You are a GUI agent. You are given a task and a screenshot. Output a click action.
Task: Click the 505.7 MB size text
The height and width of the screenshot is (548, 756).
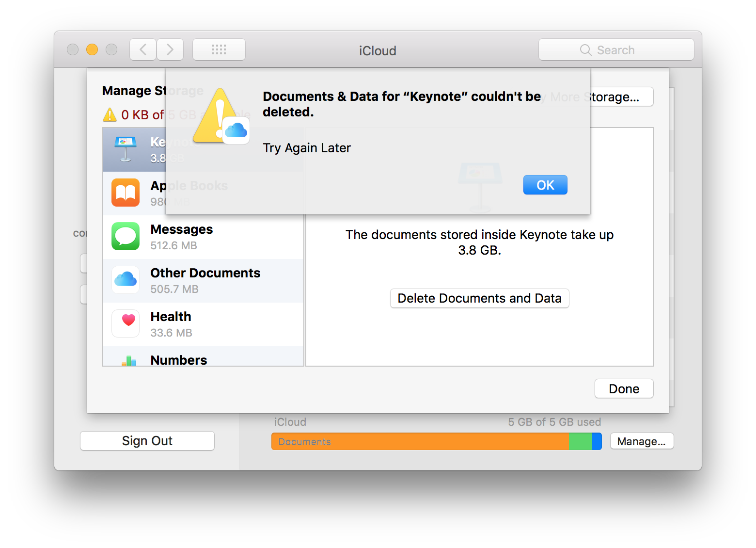pyautogui.click(x=174, y=290)
